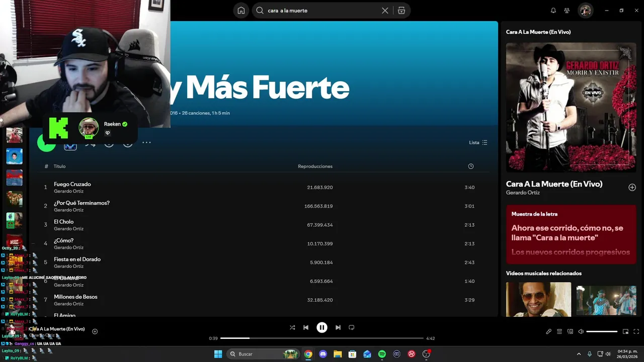The image size is (644, 362).
Task: Open second related music video thumbnail
Action: pyautogui.click(x=606, y=300)
